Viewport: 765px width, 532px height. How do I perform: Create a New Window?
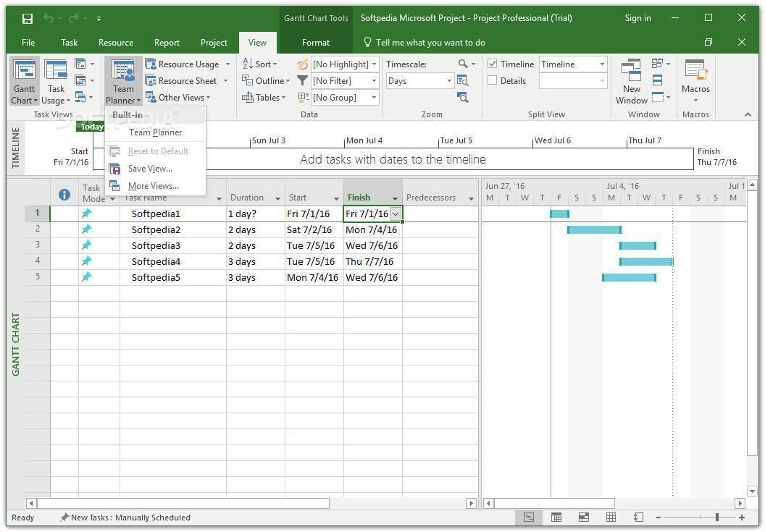coord(630,81)
